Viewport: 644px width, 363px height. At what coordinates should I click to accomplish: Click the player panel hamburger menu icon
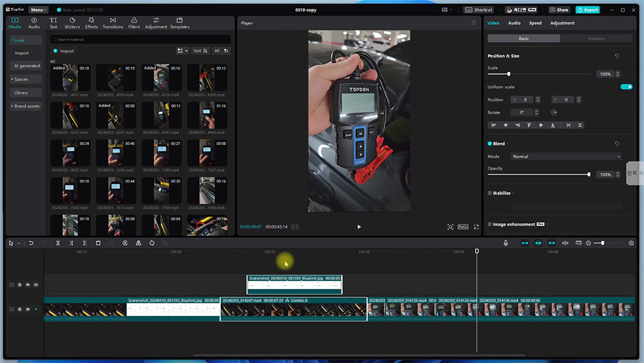pos(473,23)
